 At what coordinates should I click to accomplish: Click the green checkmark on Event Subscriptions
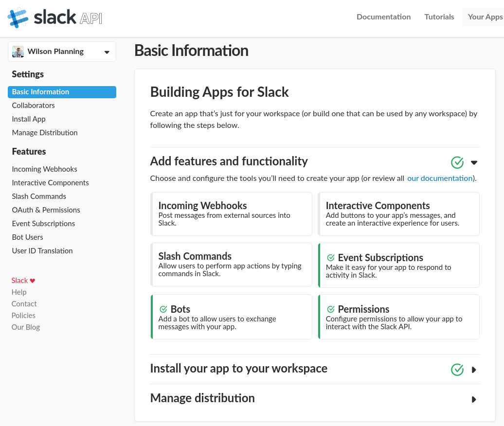[x=331, y=258]
